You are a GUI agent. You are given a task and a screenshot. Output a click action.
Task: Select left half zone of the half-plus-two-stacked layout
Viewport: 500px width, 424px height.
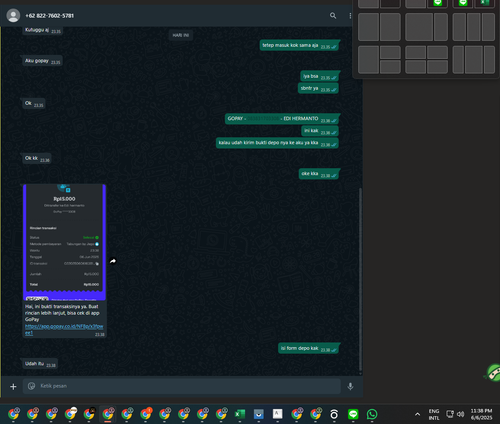[368, 60]
